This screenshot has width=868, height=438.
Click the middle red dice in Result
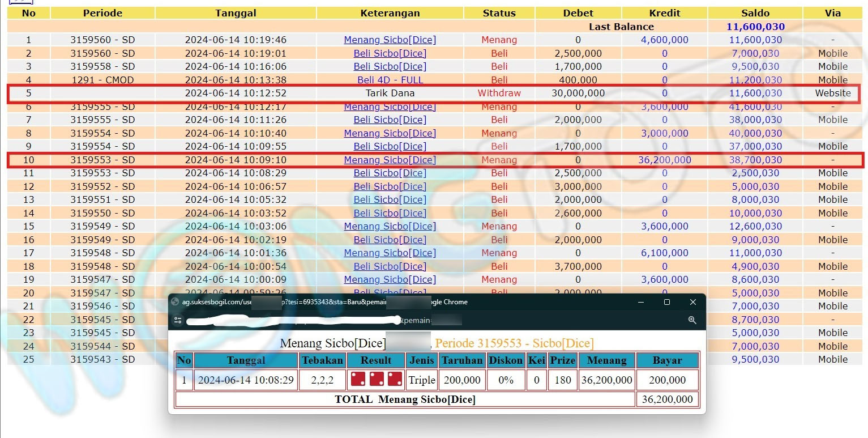coord(377,379)
